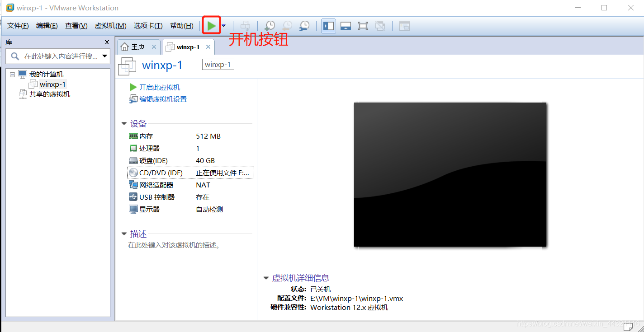Click the black VM screen preview thumbnail
This screenshot has width=644, height=332.
[450, 174]
